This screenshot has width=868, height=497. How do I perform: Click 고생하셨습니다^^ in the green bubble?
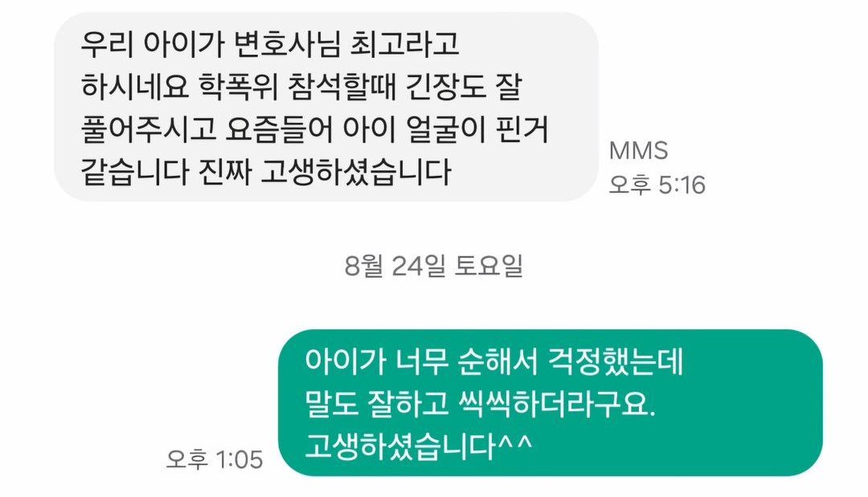[x=419, y=446]
